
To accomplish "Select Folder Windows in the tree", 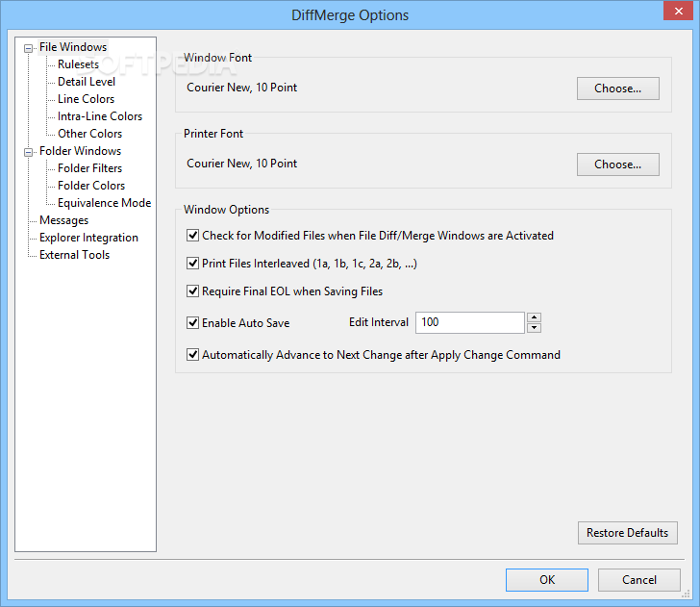I will [81, 151].
